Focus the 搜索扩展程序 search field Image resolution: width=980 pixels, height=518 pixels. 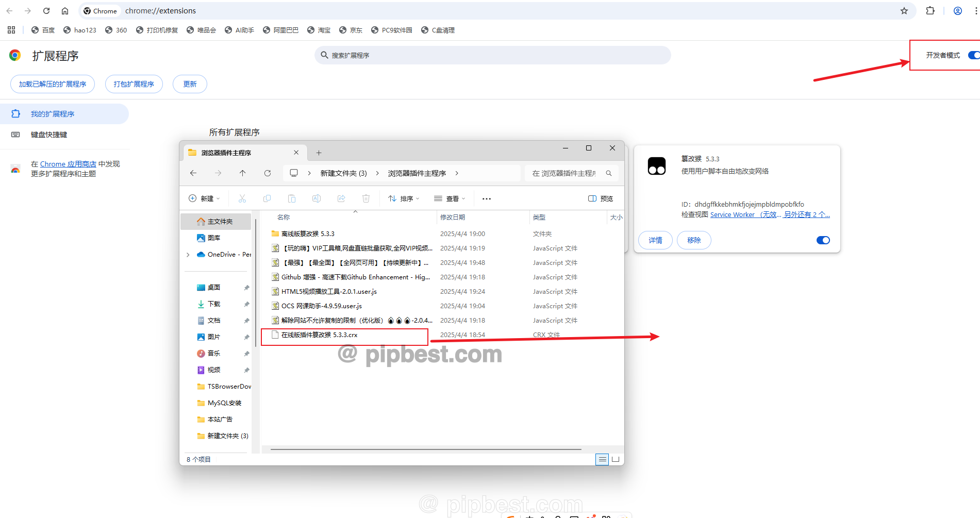click(x=493, y=55)
